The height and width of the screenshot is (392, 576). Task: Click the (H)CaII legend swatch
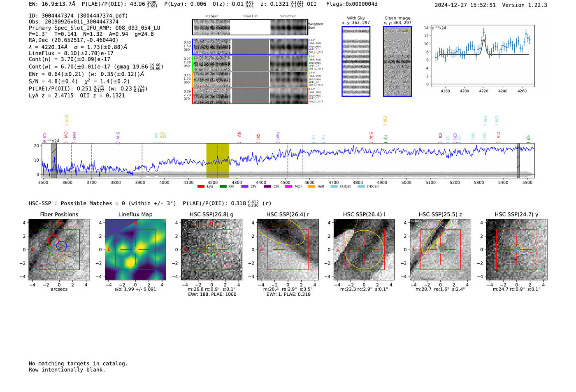click(x=361, y=186)
